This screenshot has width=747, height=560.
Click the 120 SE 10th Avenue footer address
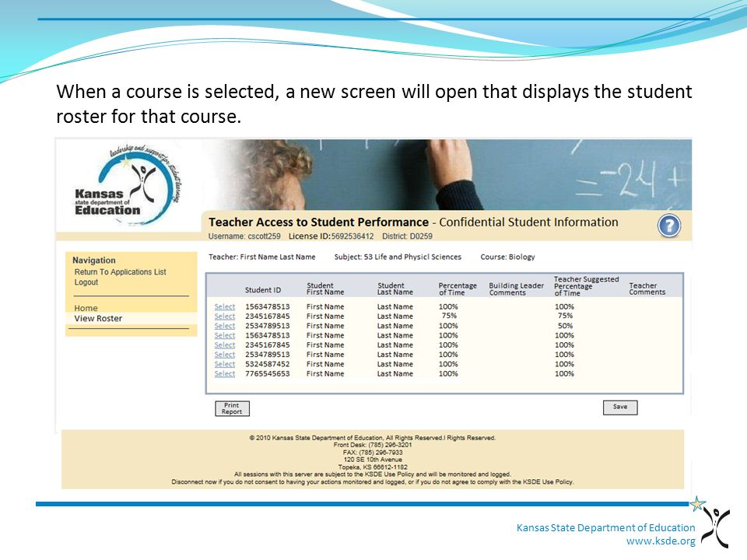[373, 460]
